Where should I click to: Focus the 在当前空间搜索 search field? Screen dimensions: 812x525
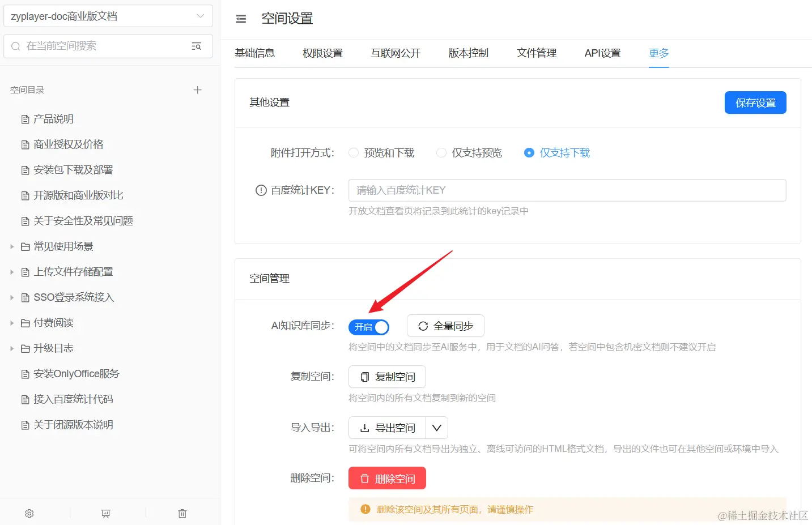pyautogui.click(x=108, y=46)
